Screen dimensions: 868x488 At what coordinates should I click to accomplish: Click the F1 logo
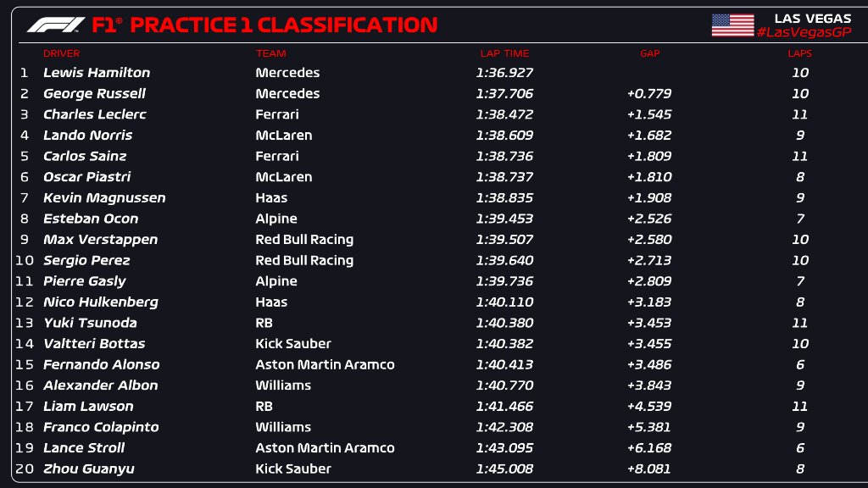(55, 25)
